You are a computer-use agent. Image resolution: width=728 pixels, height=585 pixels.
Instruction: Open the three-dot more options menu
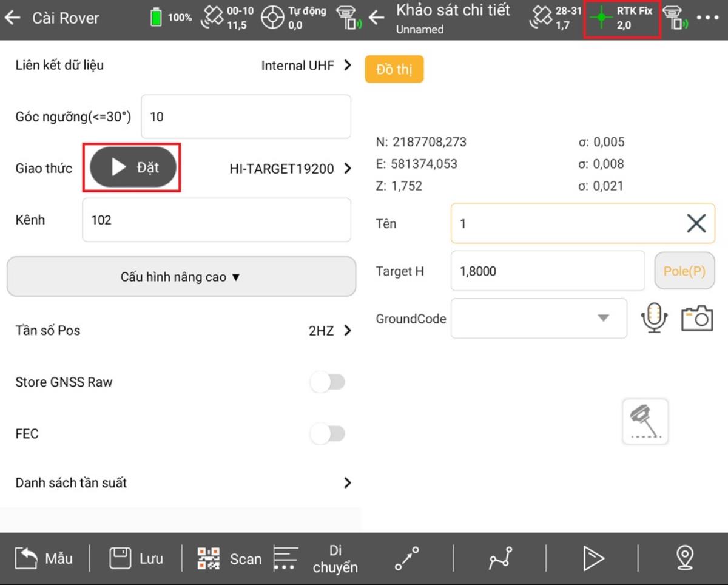click(x=707, y=18)
